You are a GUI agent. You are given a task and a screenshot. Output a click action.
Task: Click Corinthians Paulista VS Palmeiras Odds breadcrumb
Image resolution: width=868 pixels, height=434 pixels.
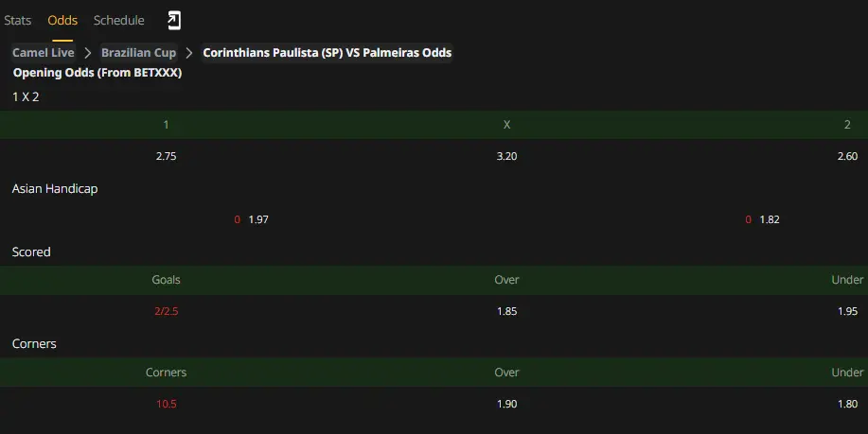coord(328,53)
